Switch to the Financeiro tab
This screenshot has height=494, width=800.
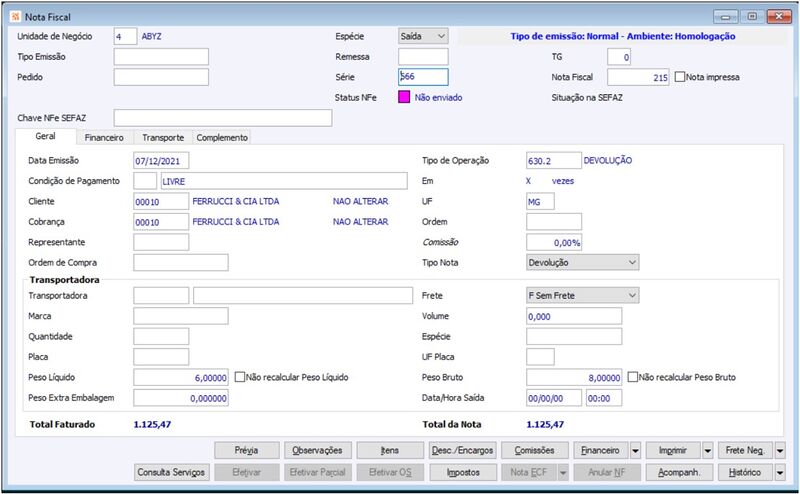pos(104,138)
